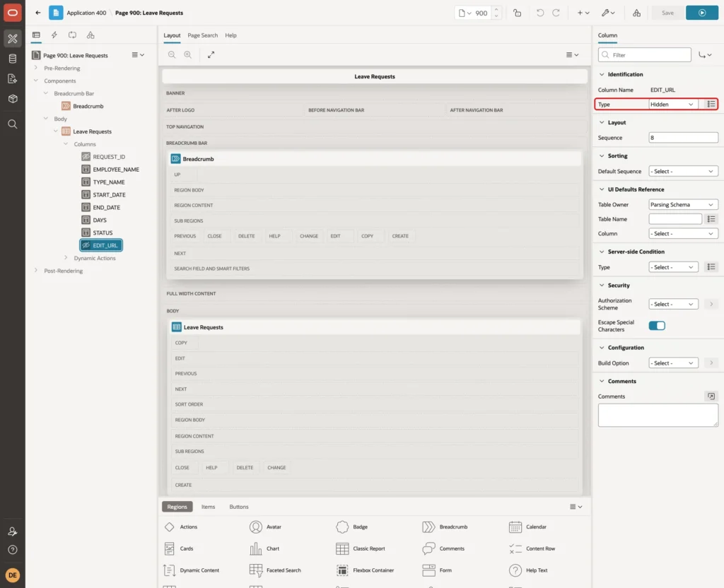Open Type quick pick list icon

click(x=711, y=105)
